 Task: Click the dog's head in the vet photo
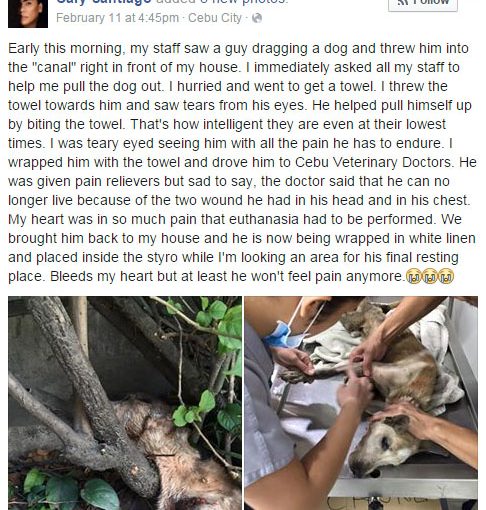(x=383, y=445)
